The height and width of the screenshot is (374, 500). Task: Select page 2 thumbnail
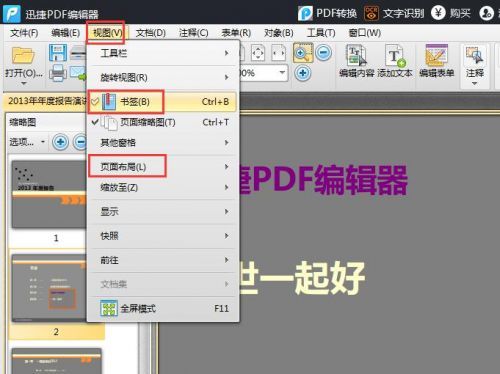[x=49, y=288]
